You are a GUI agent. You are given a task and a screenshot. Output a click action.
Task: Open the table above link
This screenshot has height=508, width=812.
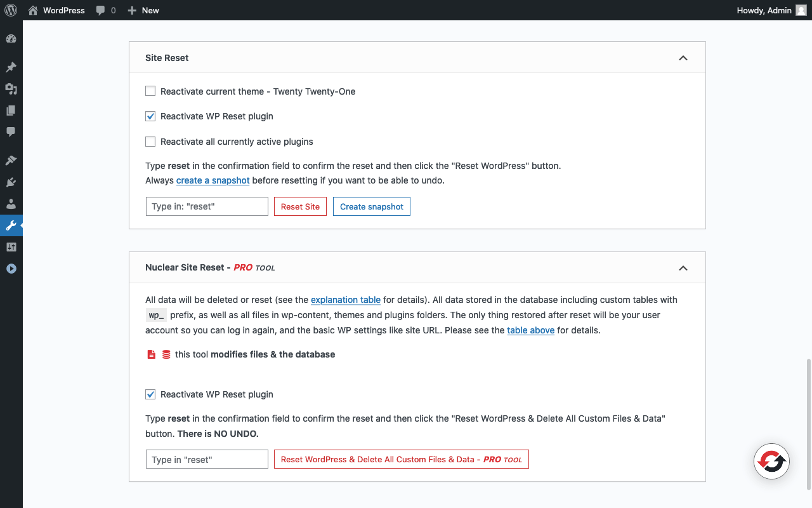[x=531, y=330]
